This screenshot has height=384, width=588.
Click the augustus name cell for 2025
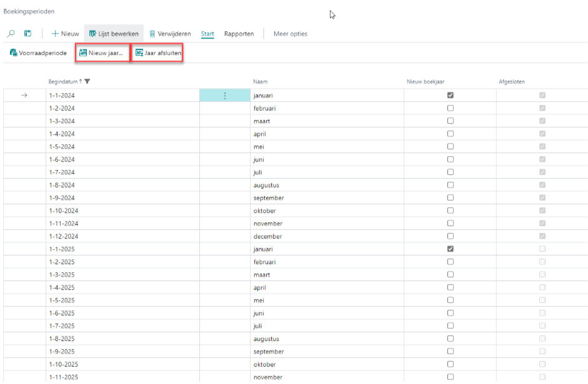[x=267, y=339]
